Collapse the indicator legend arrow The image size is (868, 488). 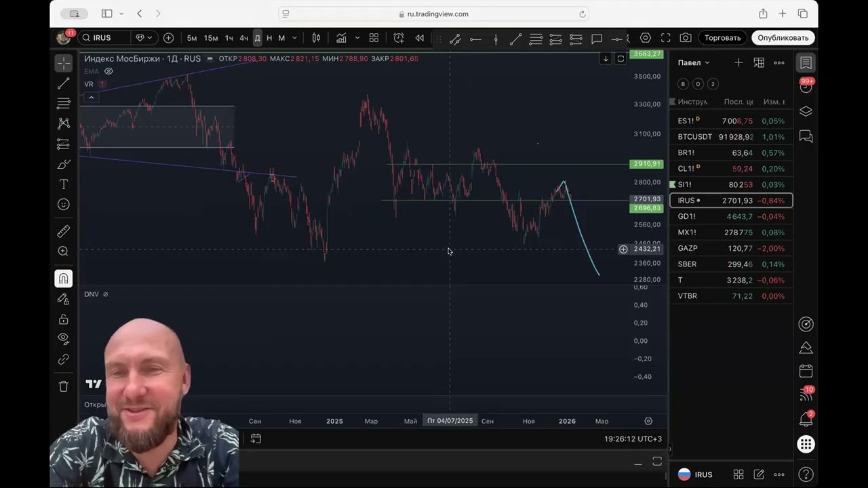91,98
